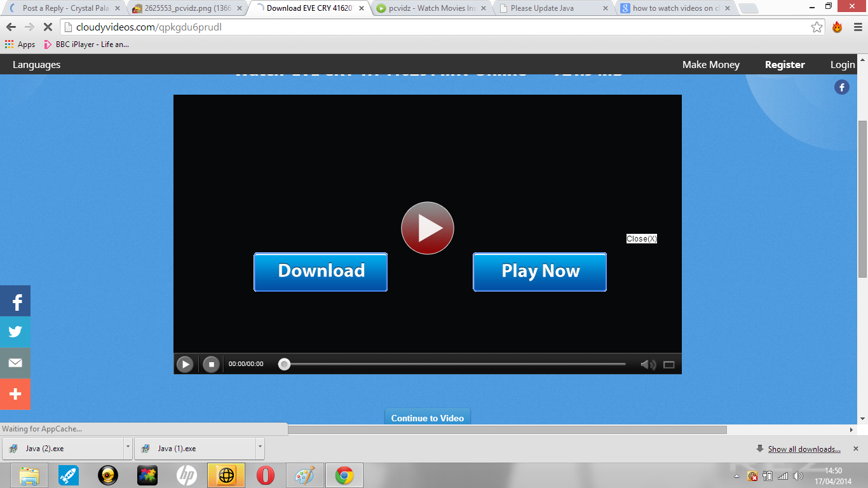Mute the video player speaker icon
868x488 pixels.
[x=648, y=365]
